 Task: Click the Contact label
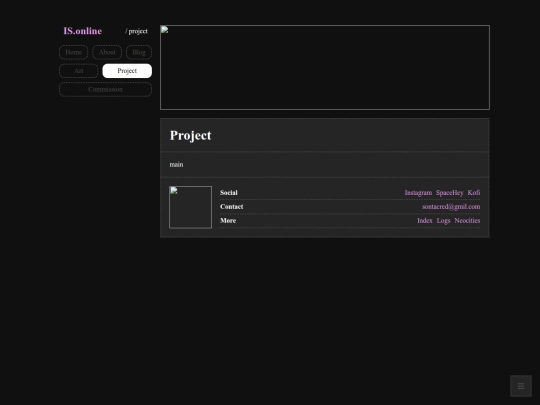coord(231,207)
